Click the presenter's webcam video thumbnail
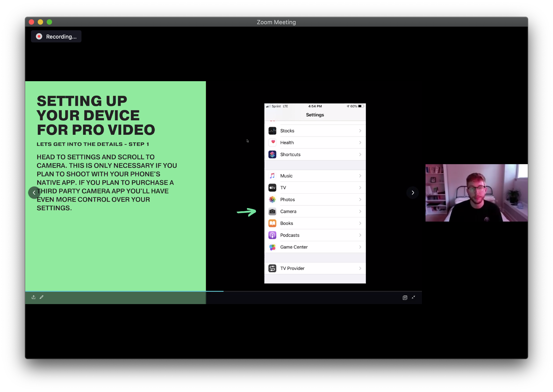 point(476,193)
